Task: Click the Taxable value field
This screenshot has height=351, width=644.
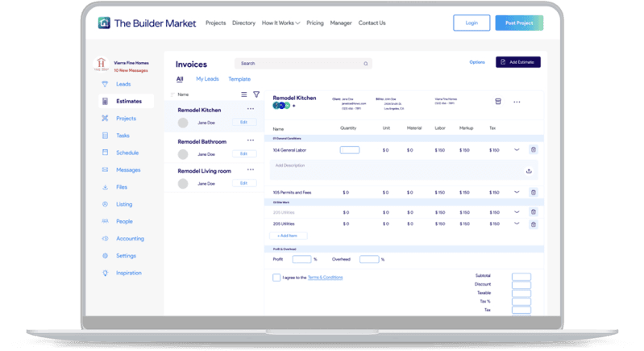Action: [521, 294]
